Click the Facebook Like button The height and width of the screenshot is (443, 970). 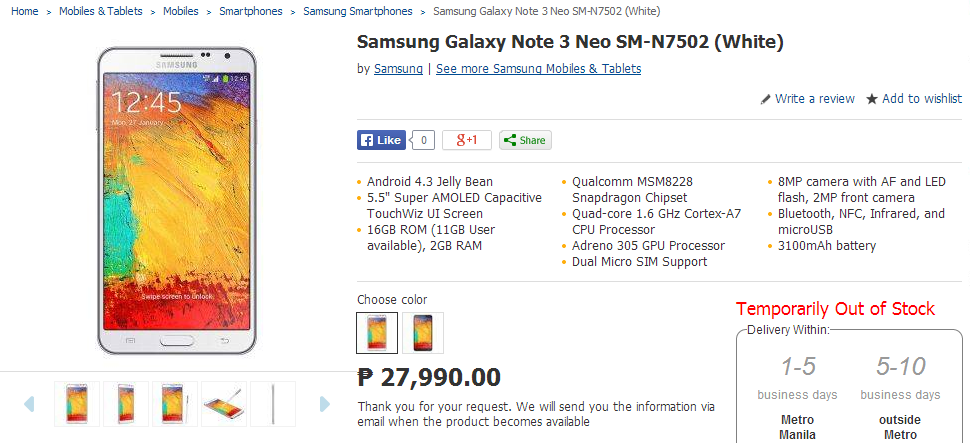(x=381, y=140)
